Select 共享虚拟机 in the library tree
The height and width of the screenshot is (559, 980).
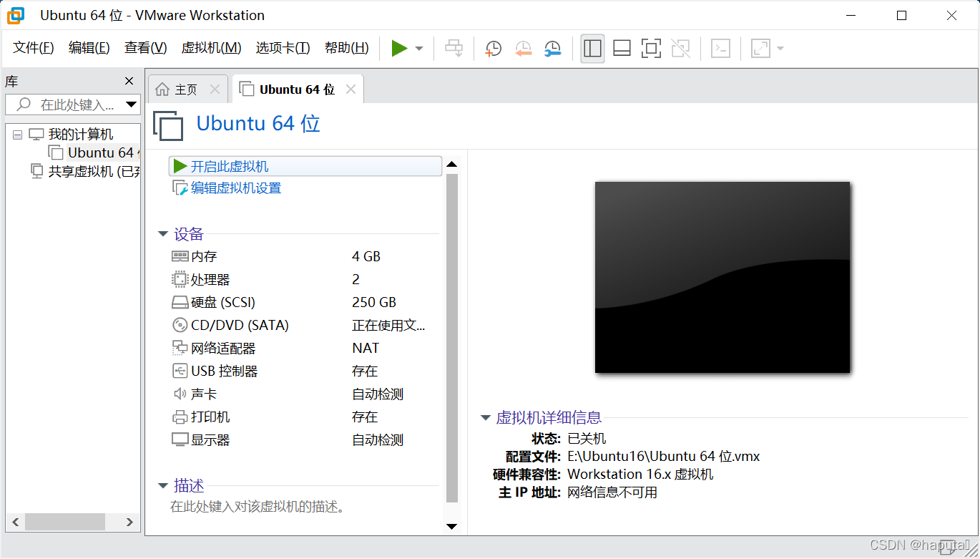(93, 172)
